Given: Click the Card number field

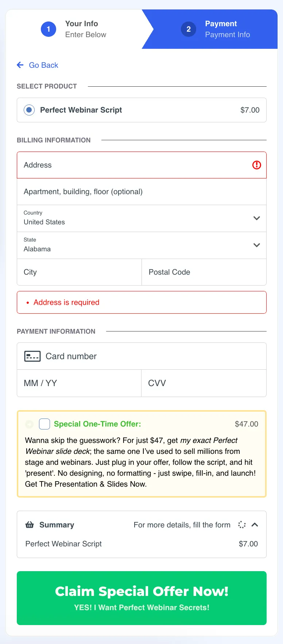Looking at the screenshot, I should (x=141, y=356).
